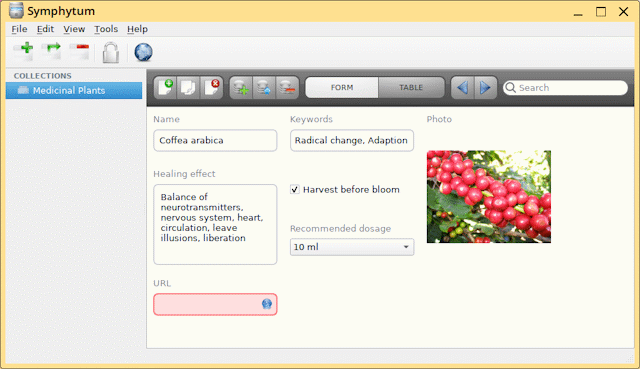Add a new collection using the database-plus icon

pyautogui.click(x=241, y=87)
